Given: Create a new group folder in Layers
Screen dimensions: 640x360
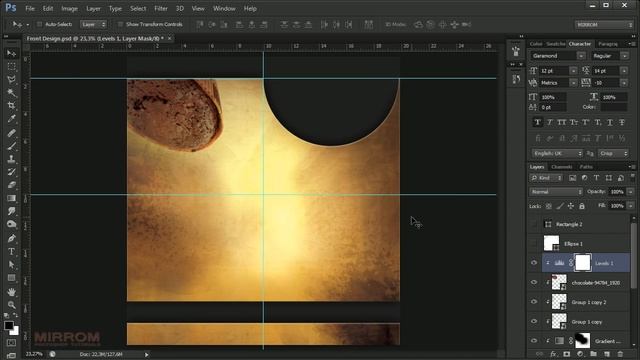Looking at the screenshot, I should [x=593, y=354].
